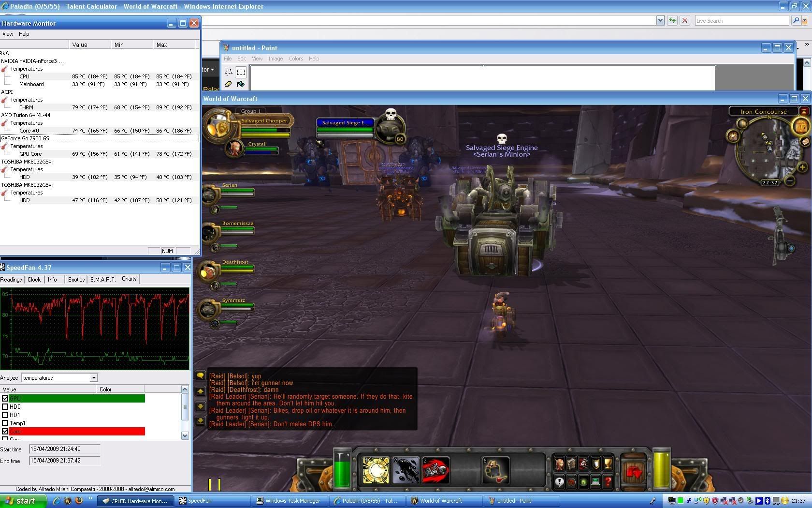Click the green GPU color swatch in SpeedFan
Viewport: 812px width, 508px height.
click(77, 398)
